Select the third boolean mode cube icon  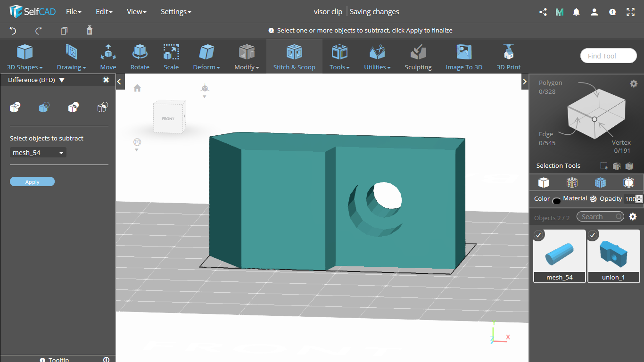pos(73,107)
